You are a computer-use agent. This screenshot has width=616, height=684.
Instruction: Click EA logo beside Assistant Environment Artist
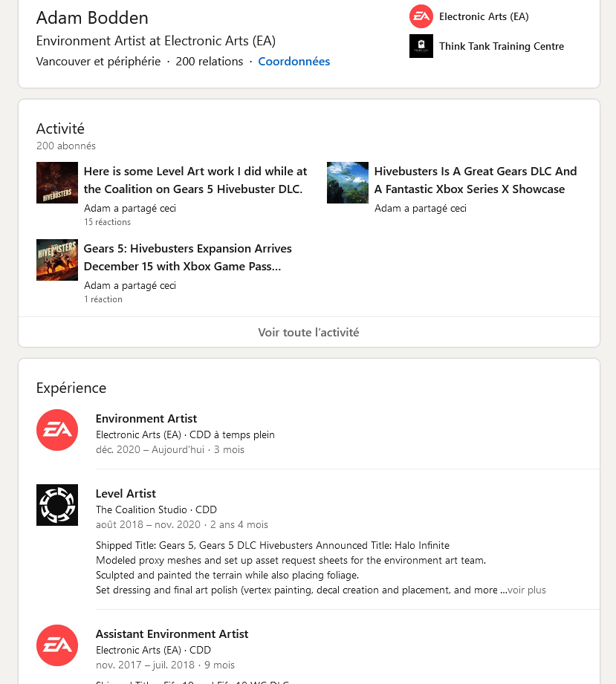57,645
